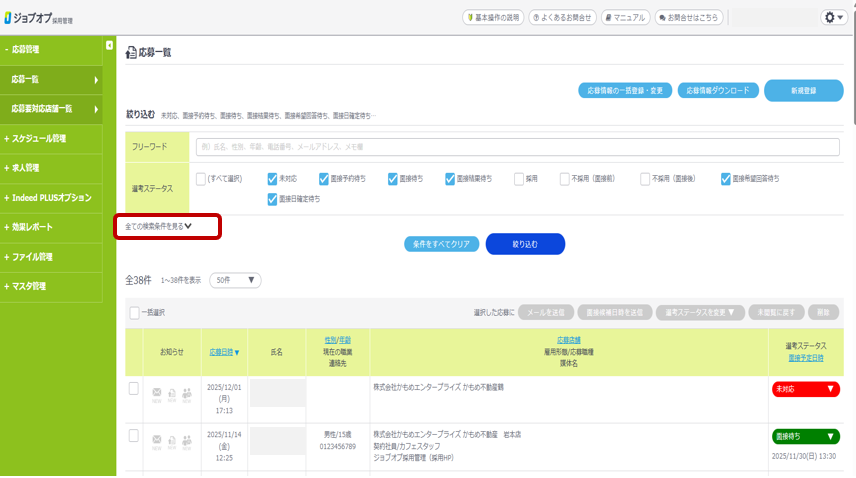The image size is (856, 478).
Task: Open お問合せはこちら contact link
Action: (x=690, y=18)
